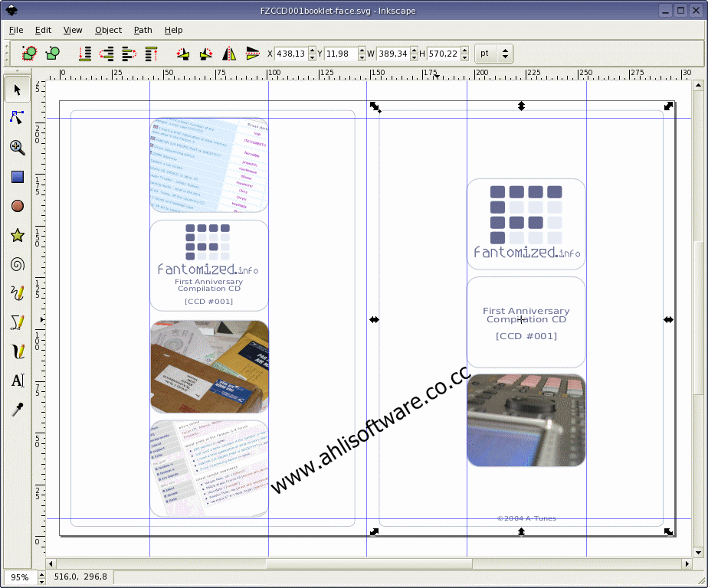This screenshot has width=708, height=588.
Task: Open the Object menu
Action: click(108, 30)
